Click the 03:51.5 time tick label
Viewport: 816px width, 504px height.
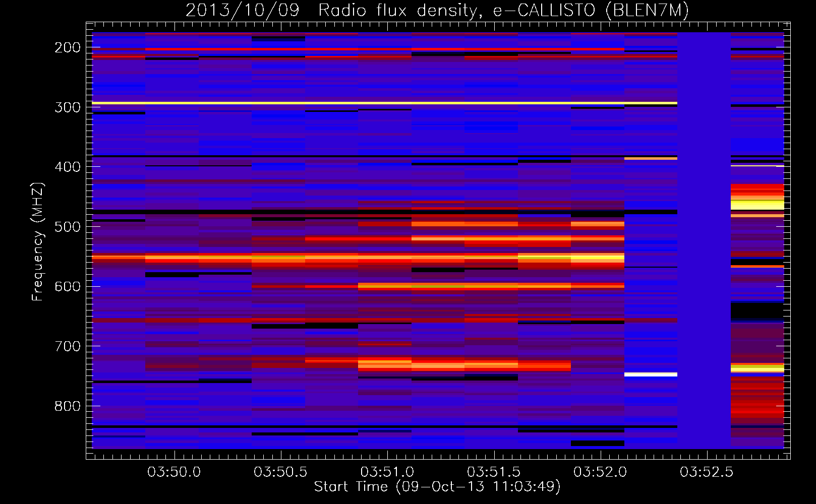point(494,472)
